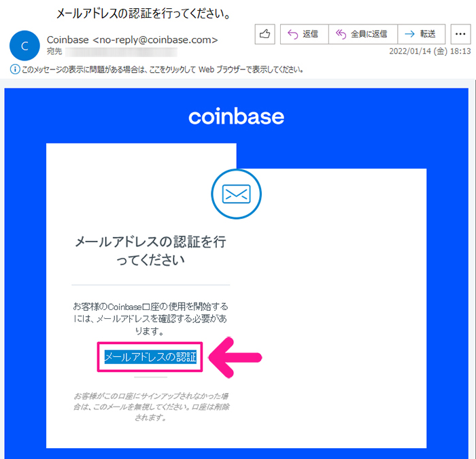This screenshot has width=476, height=459.
Task: Click the blue sender avatar circle C
Action: [24, 46]
